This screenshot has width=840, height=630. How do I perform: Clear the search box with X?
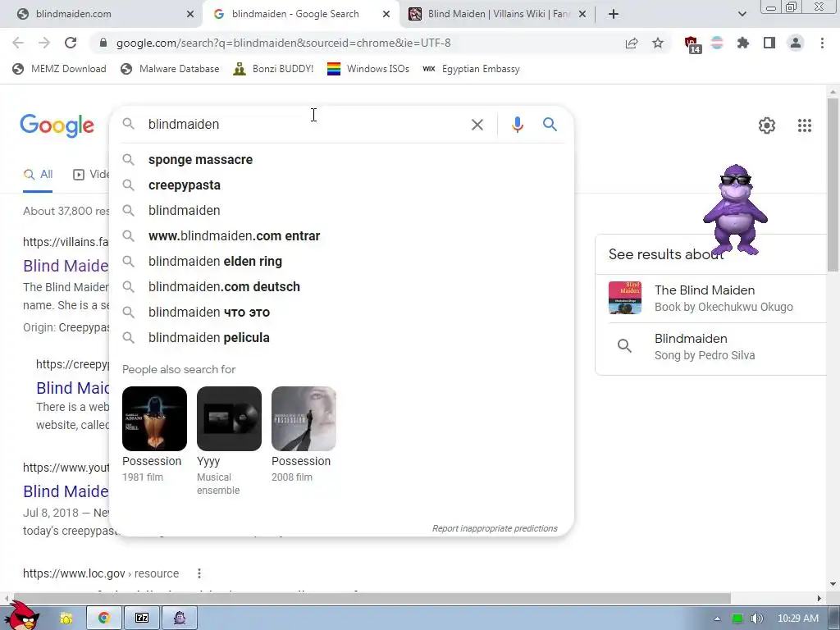click(x=477, y=125)
